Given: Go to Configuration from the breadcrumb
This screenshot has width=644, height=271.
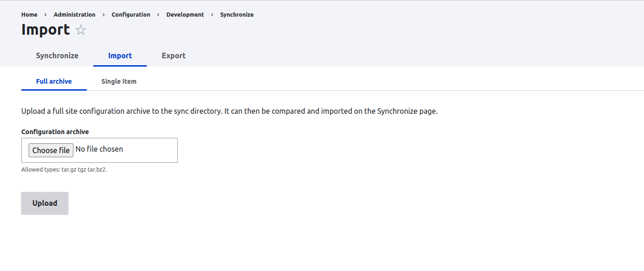Looking at the screenshot, I should tap(131, 14).
